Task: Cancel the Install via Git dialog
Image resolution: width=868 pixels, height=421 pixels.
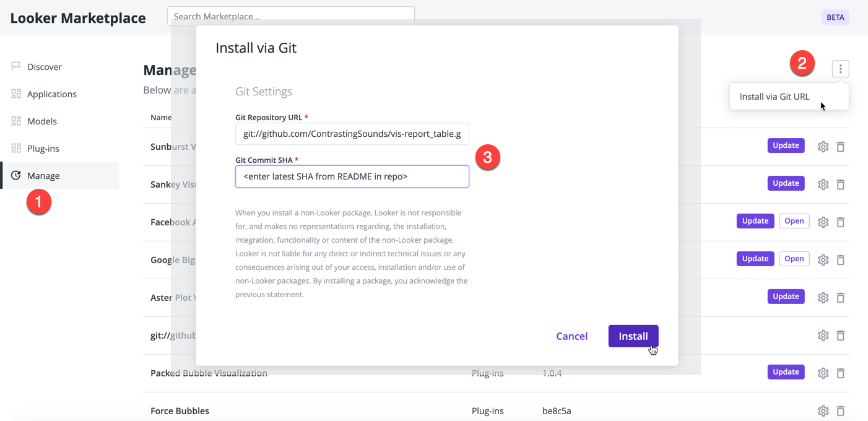Action: [x=572, y=336]
